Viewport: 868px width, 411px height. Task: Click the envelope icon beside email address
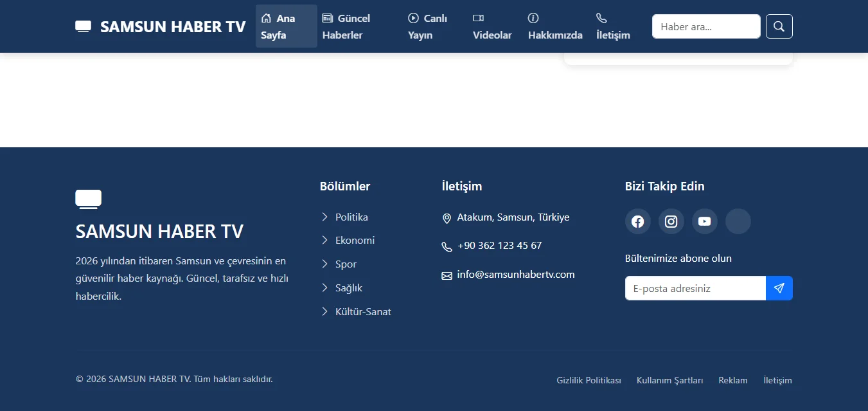click(x=447, y=275)
